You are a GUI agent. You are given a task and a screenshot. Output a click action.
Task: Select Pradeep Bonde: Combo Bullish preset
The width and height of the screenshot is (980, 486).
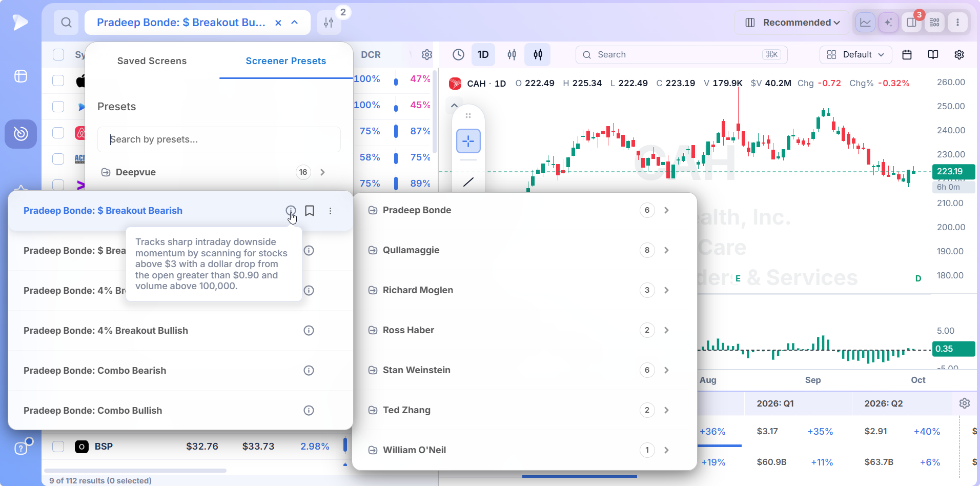[x=93, y=411]
